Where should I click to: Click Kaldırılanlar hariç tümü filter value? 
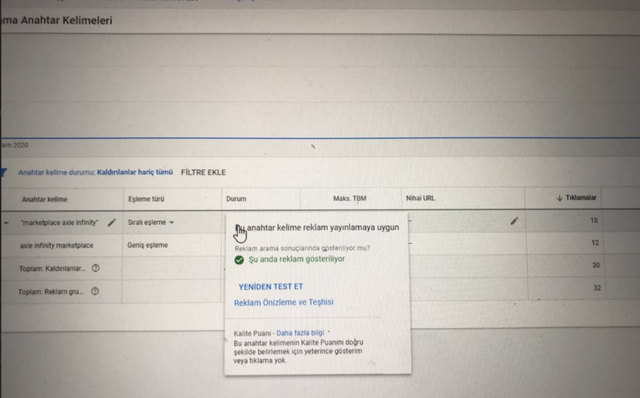click(x=135, y=172)
